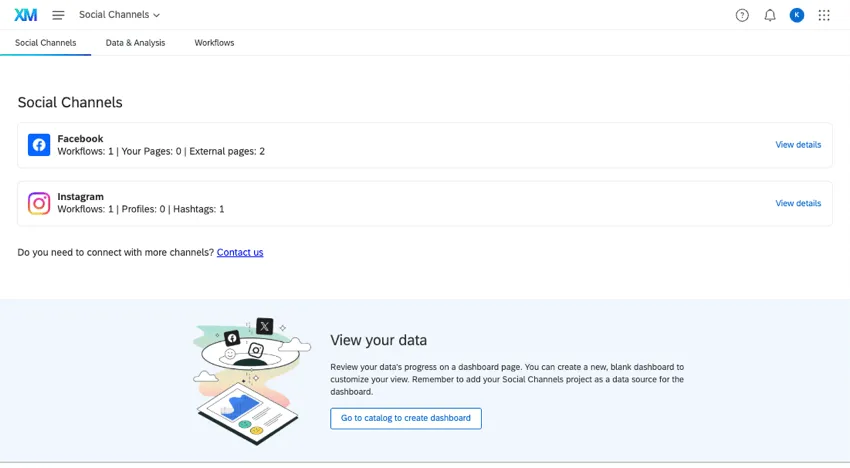Image resolution: width=850 pixels, height=468 pixels.
Task: Open the notifications bell
Action: (x=770, y=15)
